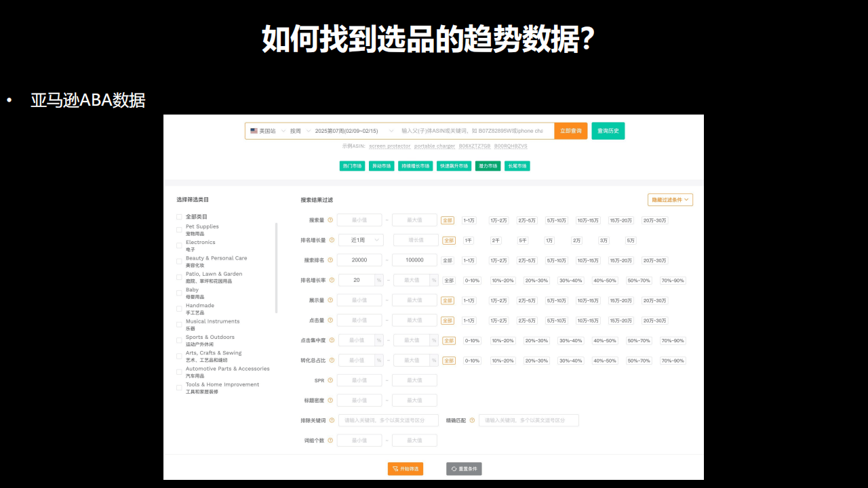This screenshot has width=868, height=488.
Task: Click the 词组个数 maximum value field
Action: pos(414,440)
